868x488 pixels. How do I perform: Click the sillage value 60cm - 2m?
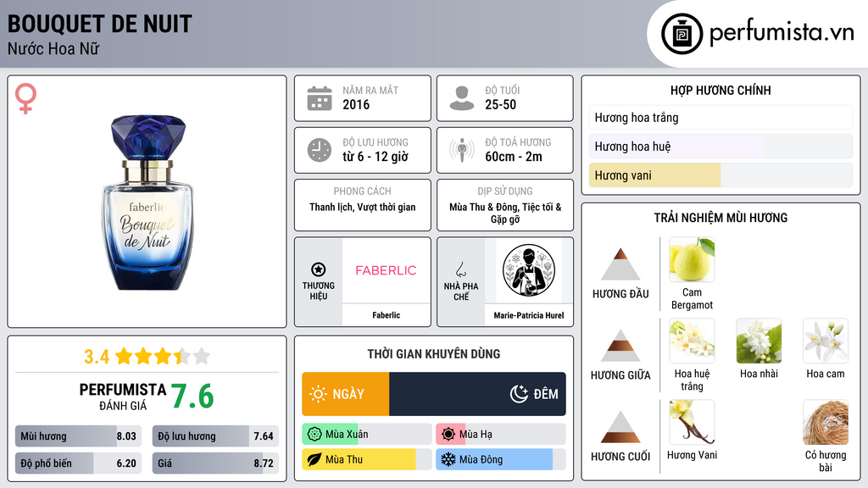pyautogui.click(x=514, y=157)
